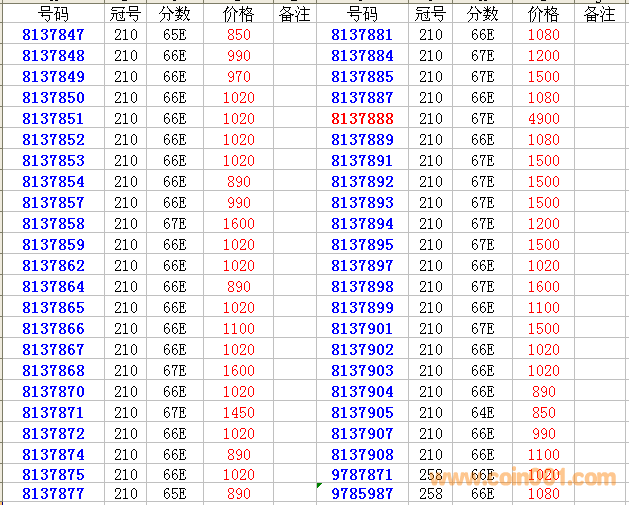Select number cell 8137847
Screen dimensions: 629x505
pos(53,34)
